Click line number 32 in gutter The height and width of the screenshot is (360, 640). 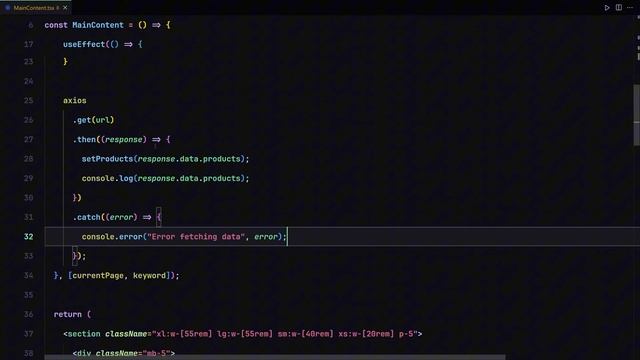29,237
